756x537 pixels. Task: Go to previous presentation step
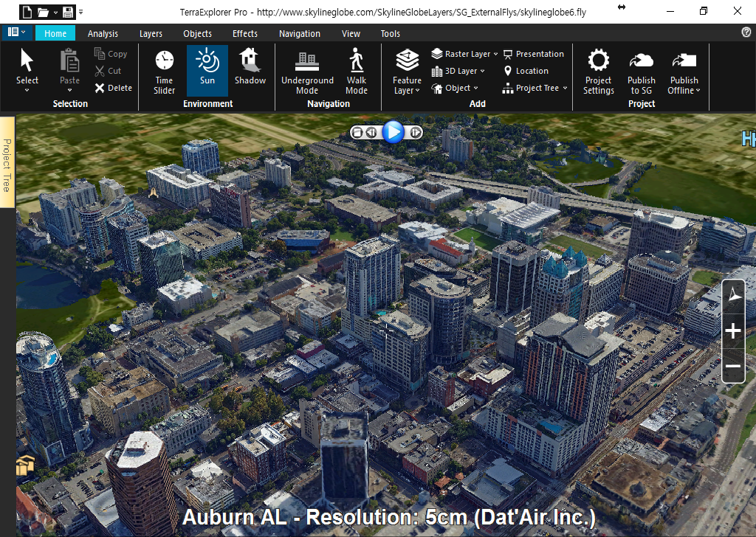(x=371, y=132)
